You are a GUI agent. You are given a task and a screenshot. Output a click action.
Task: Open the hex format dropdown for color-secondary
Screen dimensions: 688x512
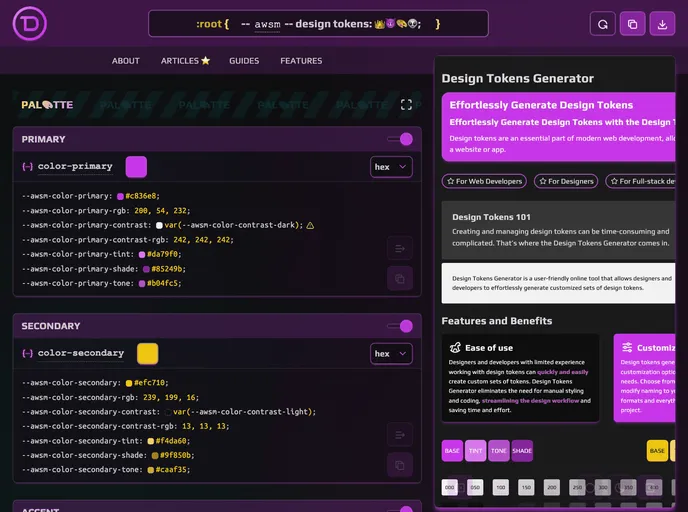tap(391, 353)
